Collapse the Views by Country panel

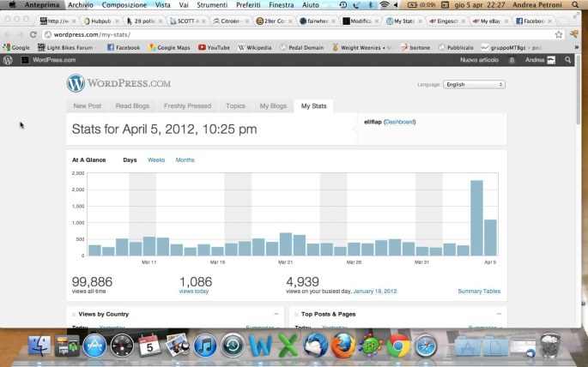pyautogui.click(x=276, y=315)
